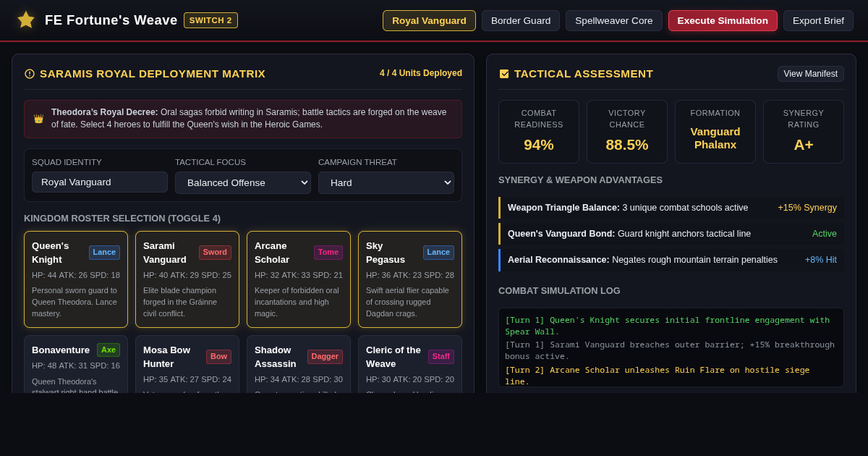Select the Bonaventure hero card
Screen dimensions: 868x456
click(x=76, y=364)
